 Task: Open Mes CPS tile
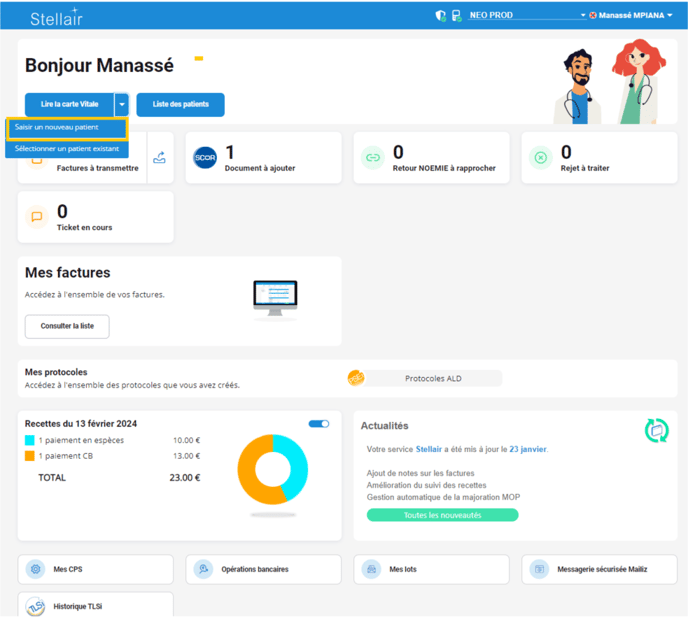[x=95, y=569]
